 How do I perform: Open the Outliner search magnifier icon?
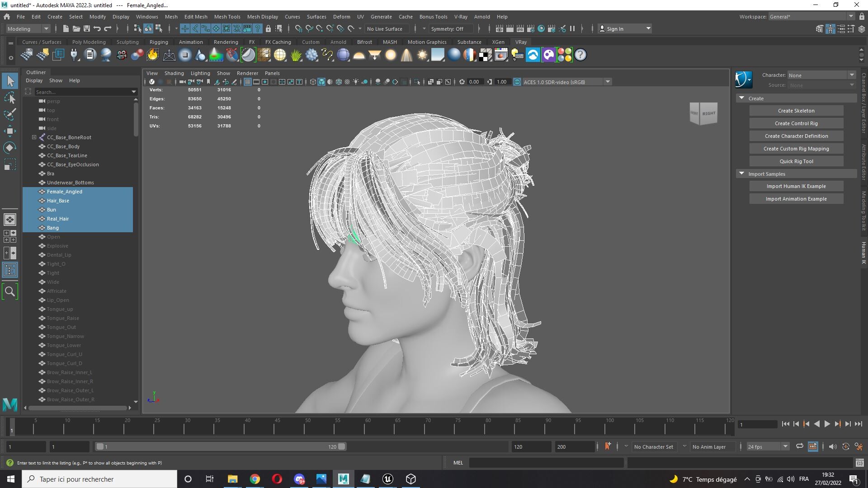click(10, 291)
